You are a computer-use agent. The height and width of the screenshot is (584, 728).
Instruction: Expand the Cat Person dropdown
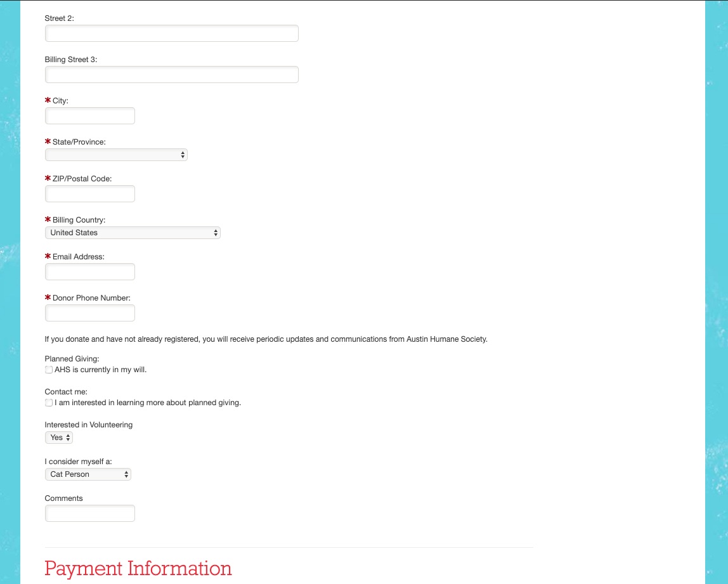(x=88, y=474)
